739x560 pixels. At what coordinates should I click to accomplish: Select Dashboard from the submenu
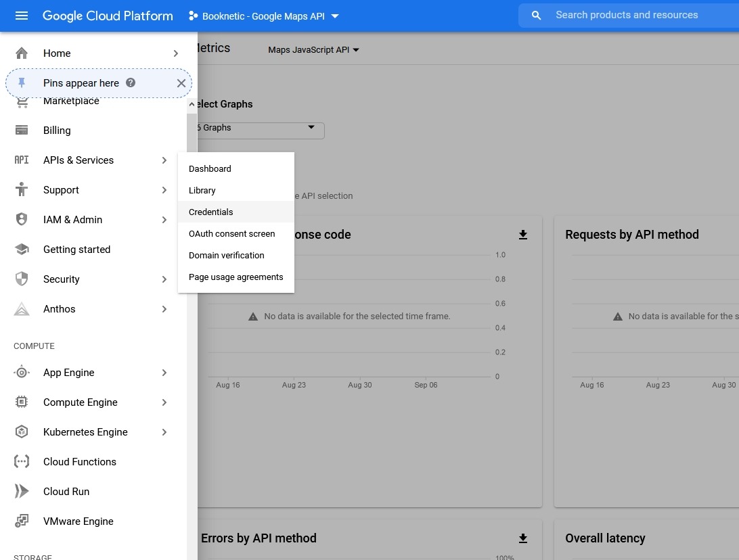(236, 168)
